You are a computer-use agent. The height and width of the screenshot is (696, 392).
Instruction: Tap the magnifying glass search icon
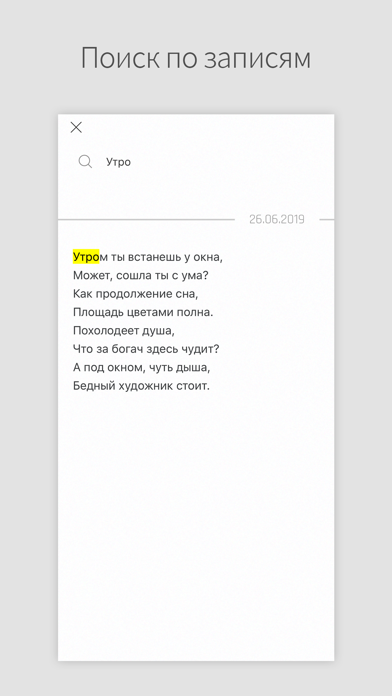pos(85,162)
